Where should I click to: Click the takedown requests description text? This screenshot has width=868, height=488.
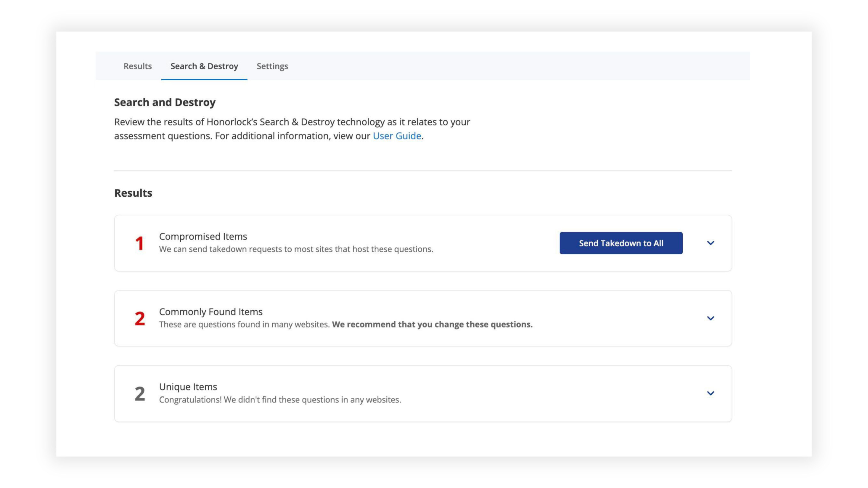click(296, 249)
